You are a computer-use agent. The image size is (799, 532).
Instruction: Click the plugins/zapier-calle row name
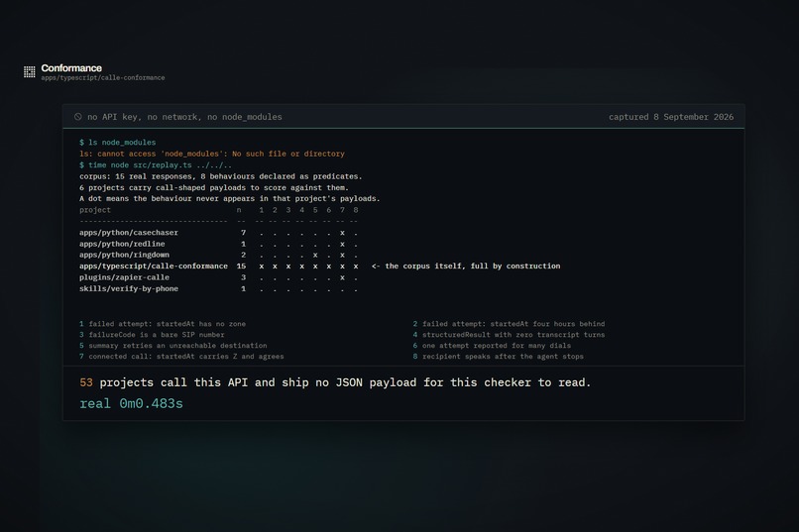[x=124, y=277]
